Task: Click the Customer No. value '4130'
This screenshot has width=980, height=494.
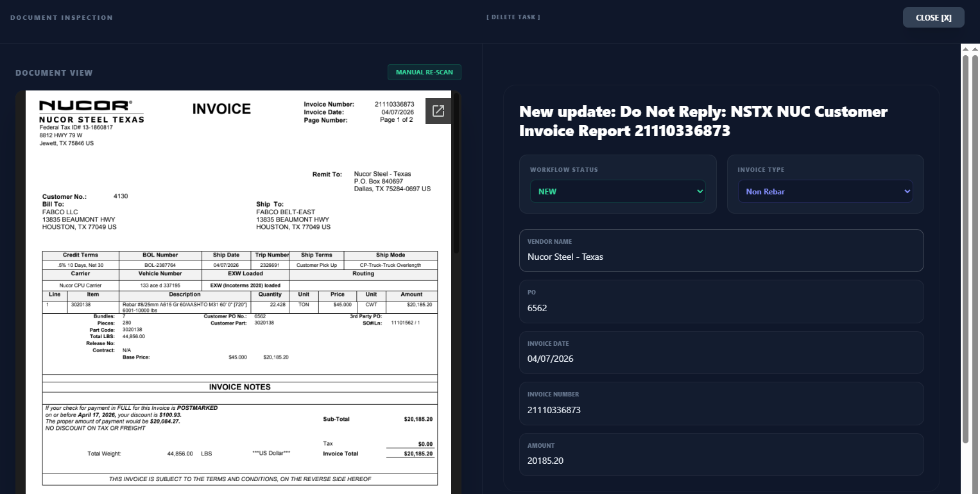Action: tap(121, 196)
